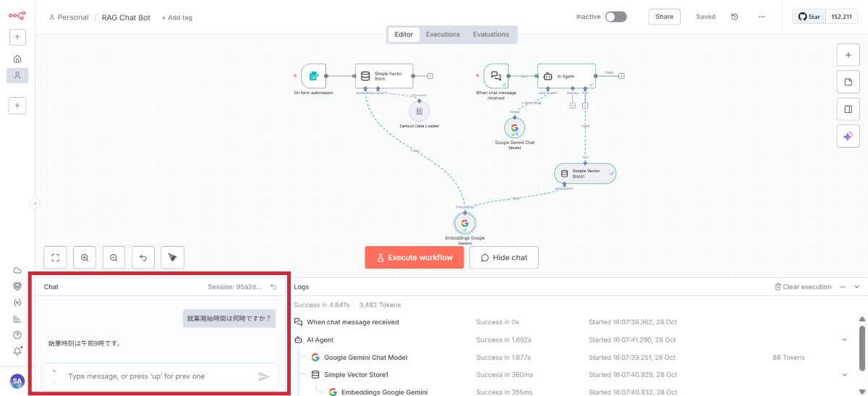This screenshot has height=396, width=868.
Task: Collapse the AI Agent log entry
Action: pyautogui.click(x=844, y=340)
